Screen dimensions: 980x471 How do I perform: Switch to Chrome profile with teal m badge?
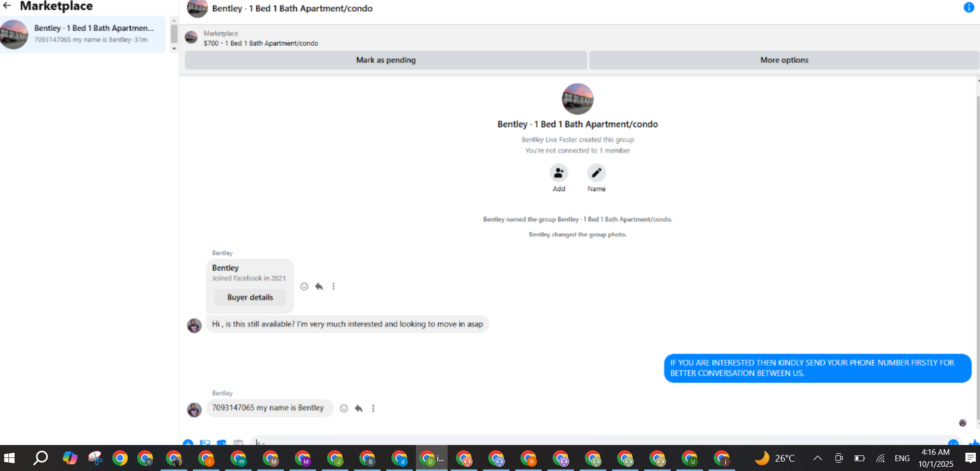[x=239, y=459]
